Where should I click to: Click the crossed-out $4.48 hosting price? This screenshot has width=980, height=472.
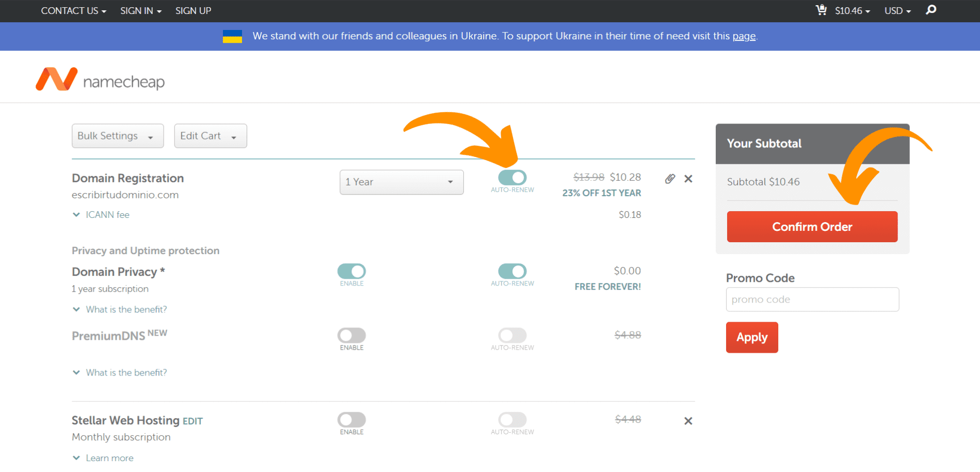[628, 419]
